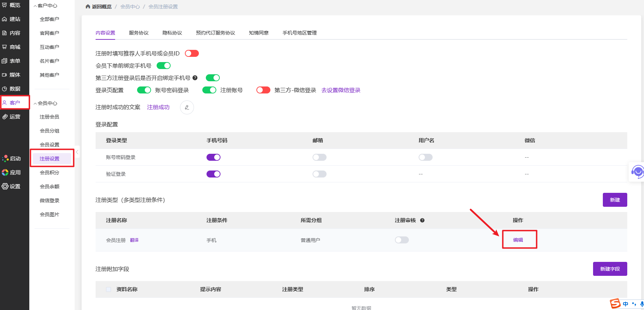Collapse the secondary sidebar panel arrow
Image resolution: width=644 pixels, height=310 pixels.
point(77,152)
